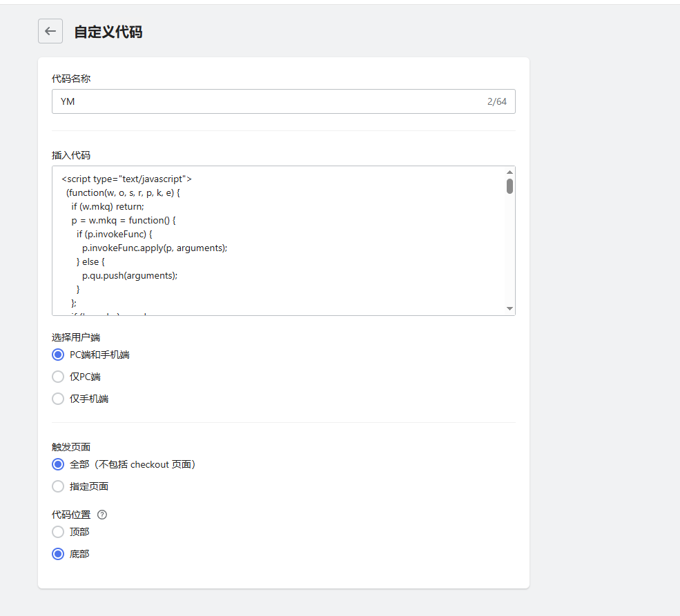The image size is (680, 616).
Task: Select the PC端和手机端 radio option
Action: pyautogui.click(x=58, y=355)
